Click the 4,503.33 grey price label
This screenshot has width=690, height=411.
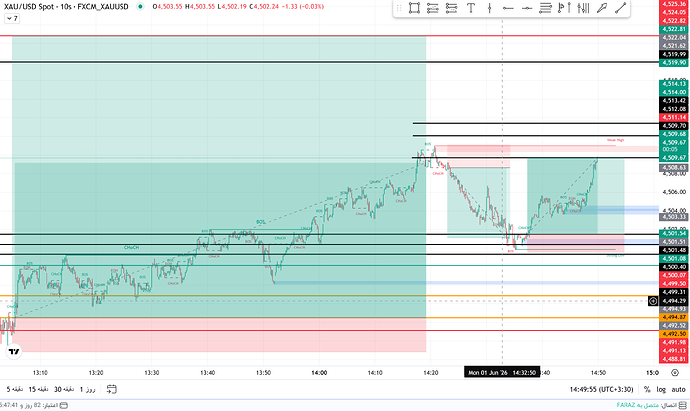(x=674, y=217)
